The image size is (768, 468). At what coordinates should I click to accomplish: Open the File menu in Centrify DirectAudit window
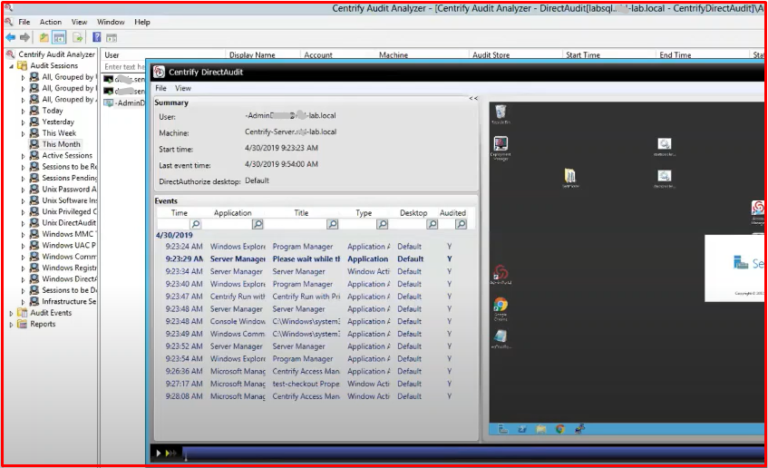tap(161, 88)
